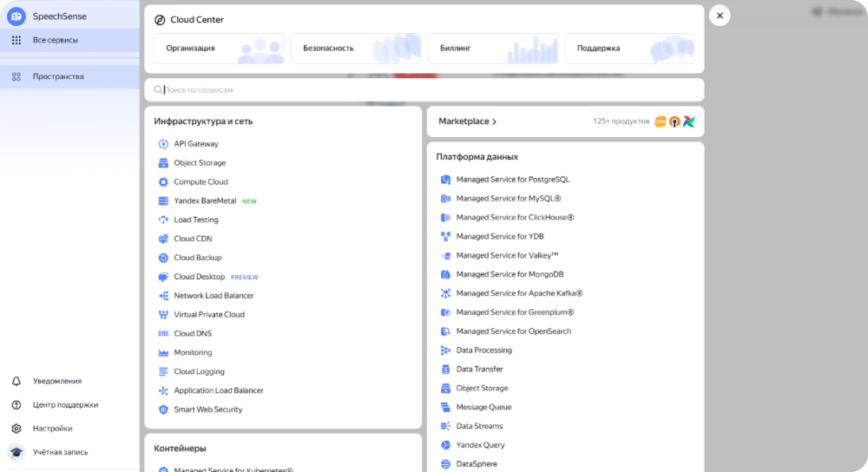The image size is (868, 472).
Task: Open the Настройки gear icon
Action: 16,429
